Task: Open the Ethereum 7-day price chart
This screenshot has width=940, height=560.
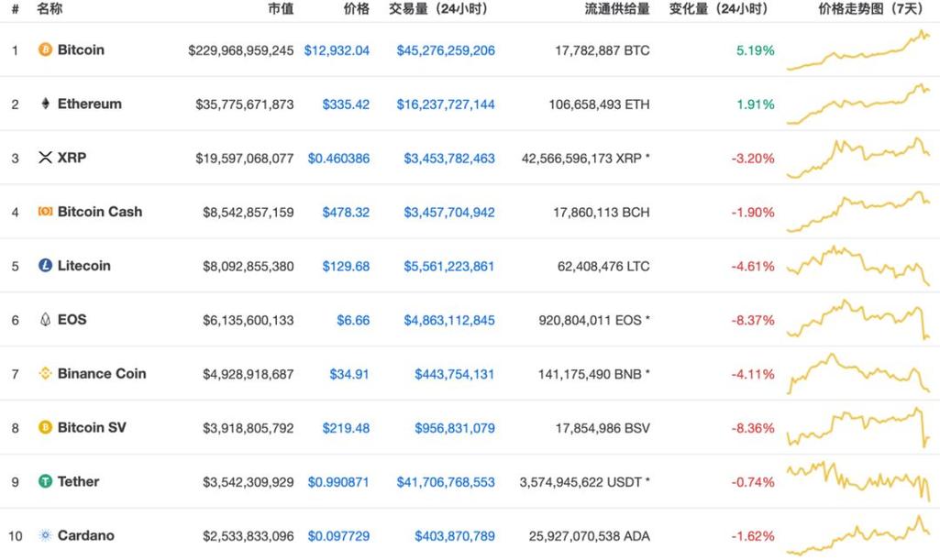Action: pyautogui.click(x=858, y=104)
